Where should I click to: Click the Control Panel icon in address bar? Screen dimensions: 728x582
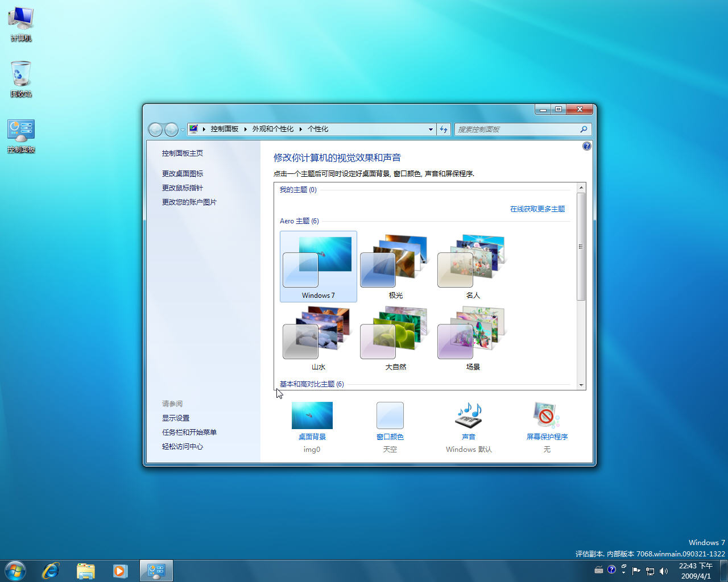(x=193, y=129)
